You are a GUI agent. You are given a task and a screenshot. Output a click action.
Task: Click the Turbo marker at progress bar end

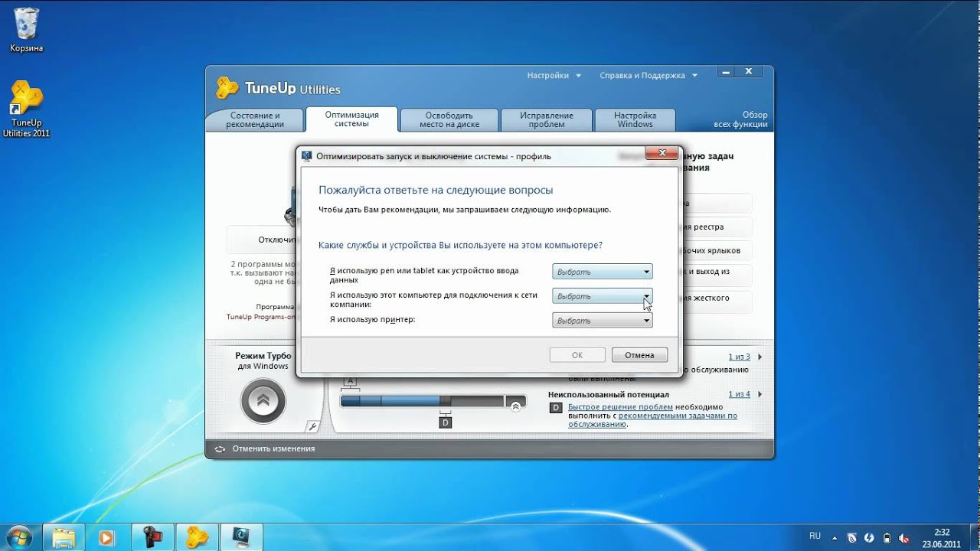coord(515,406)
